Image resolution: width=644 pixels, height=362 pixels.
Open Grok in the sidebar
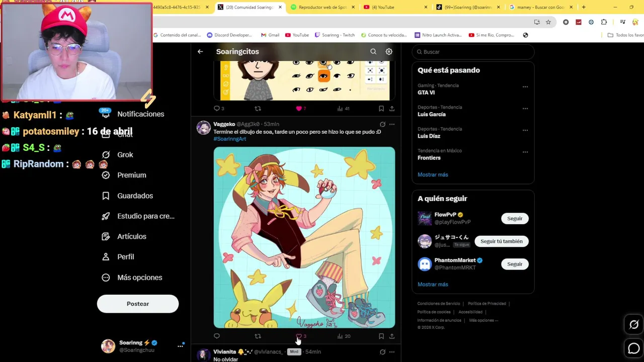point(118,155)
